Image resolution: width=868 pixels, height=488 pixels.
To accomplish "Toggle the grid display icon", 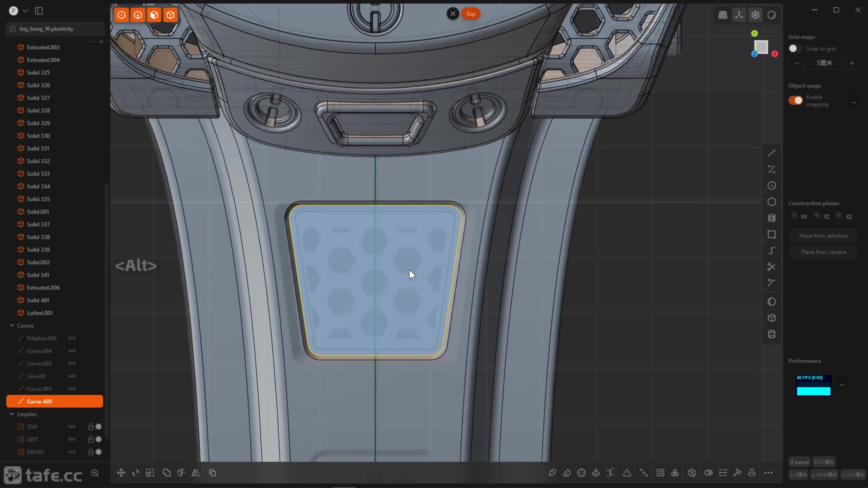I will tap(723, 15).
